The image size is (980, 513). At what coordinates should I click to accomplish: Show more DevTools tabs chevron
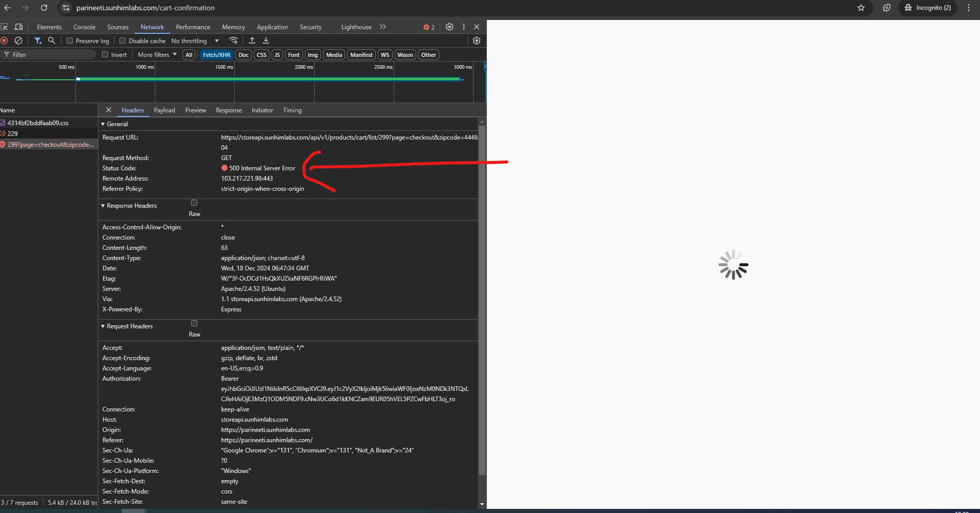(x=383, y=27)
